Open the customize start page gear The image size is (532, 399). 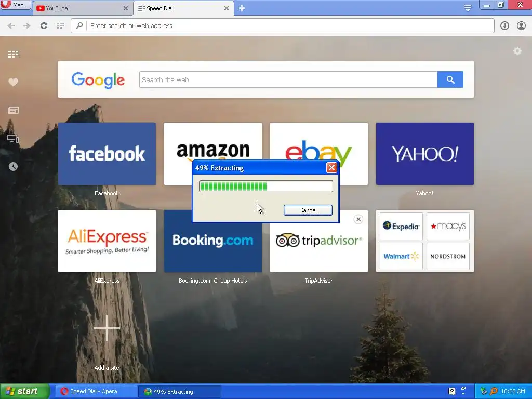coord(517,51)
